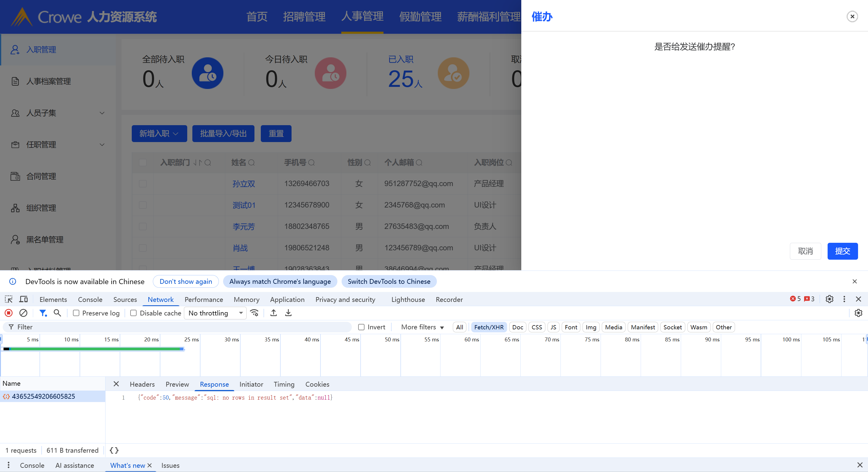Open the DevTools settings gear
This screenshot has height=472, width=868.
click(829, 299)
